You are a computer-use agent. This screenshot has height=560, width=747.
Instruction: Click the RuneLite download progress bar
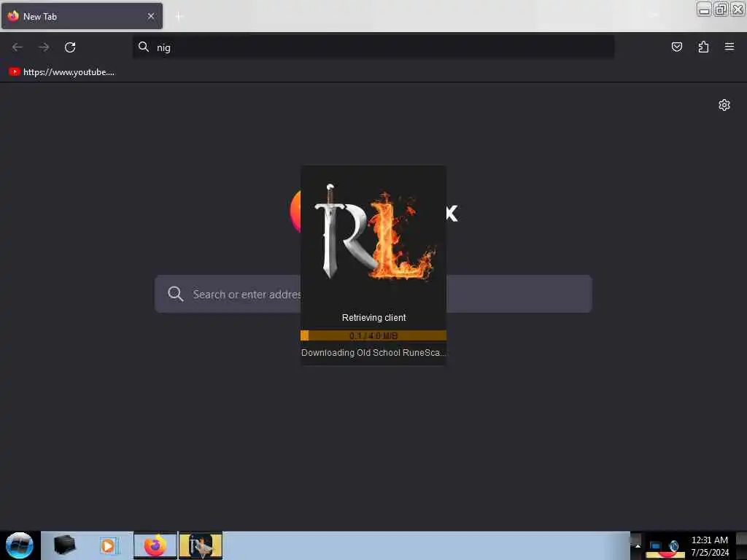pos(373,335)
